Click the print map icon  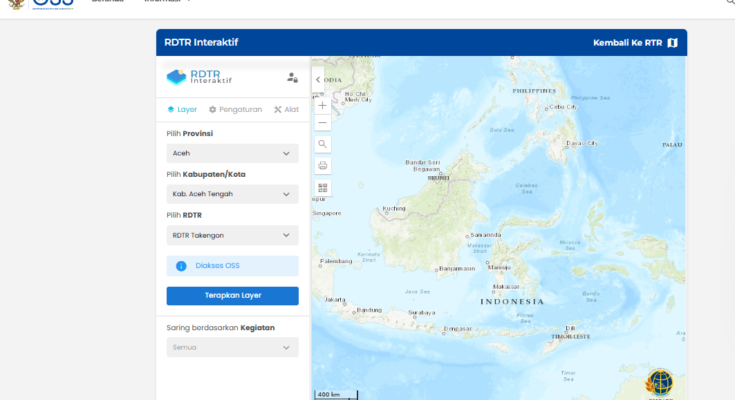322,166
